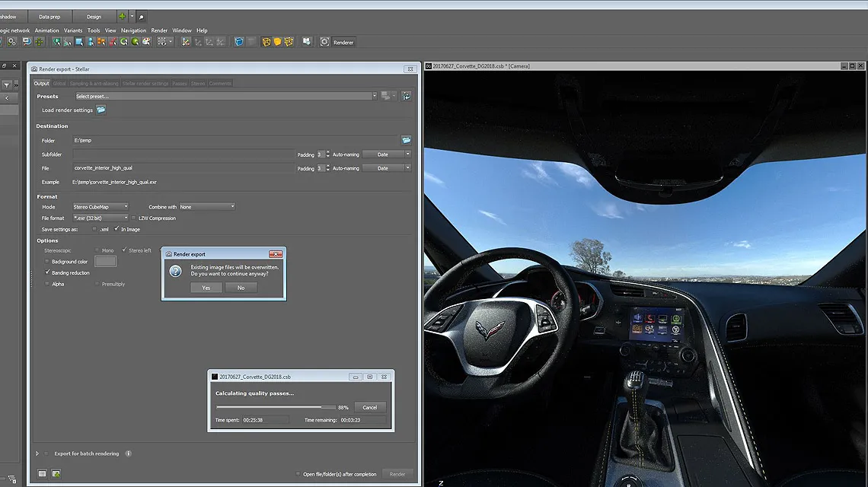868x487 pixels.
Task: Click Yes in the overwrite confirmation dialog
Action: pos(206,288)
